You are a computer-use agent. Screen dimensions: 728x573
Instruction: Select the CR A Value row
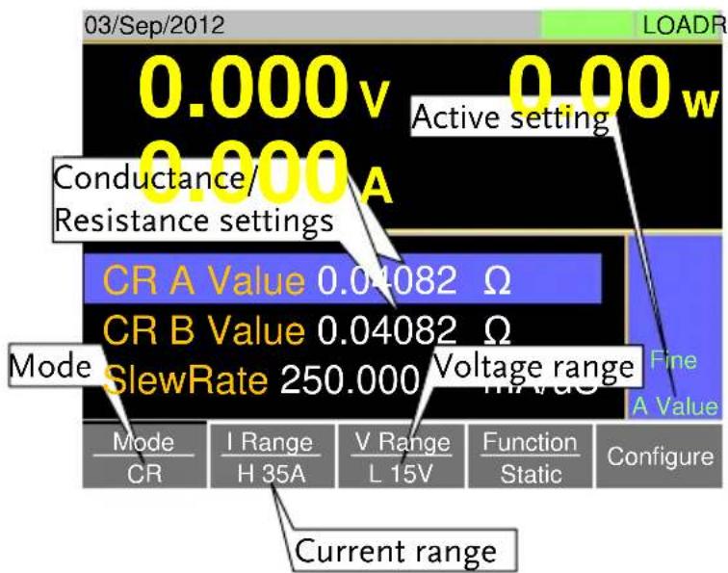343,279
